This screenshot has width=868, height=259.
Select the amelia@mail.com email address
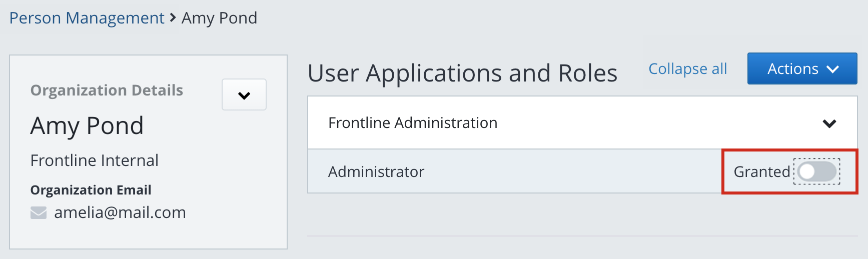point(120,212)
